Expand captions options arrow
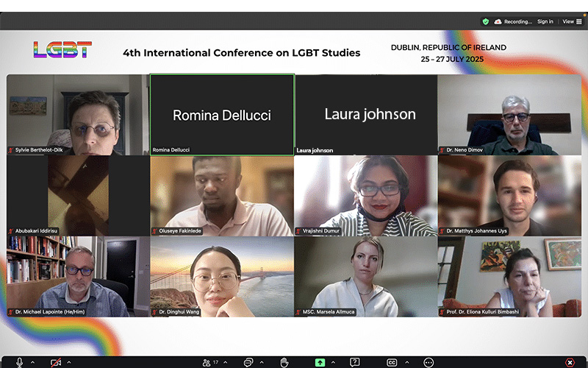Screen dimensions: 588x368 [407, 362]
